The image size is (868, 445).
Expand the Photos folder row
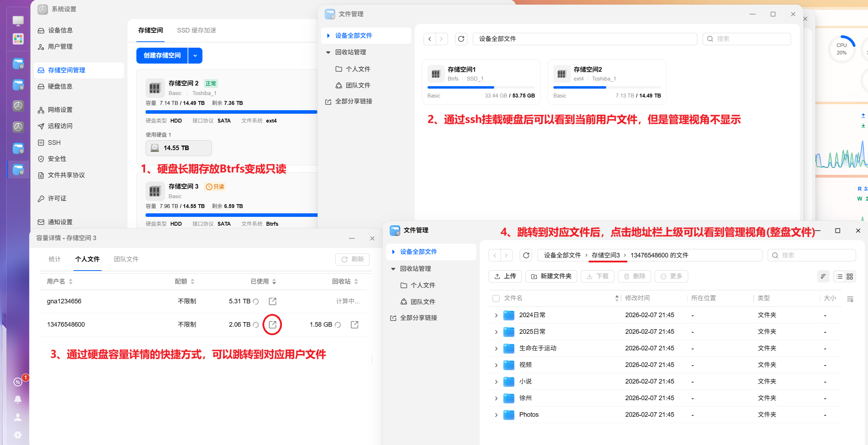point(496,415)
